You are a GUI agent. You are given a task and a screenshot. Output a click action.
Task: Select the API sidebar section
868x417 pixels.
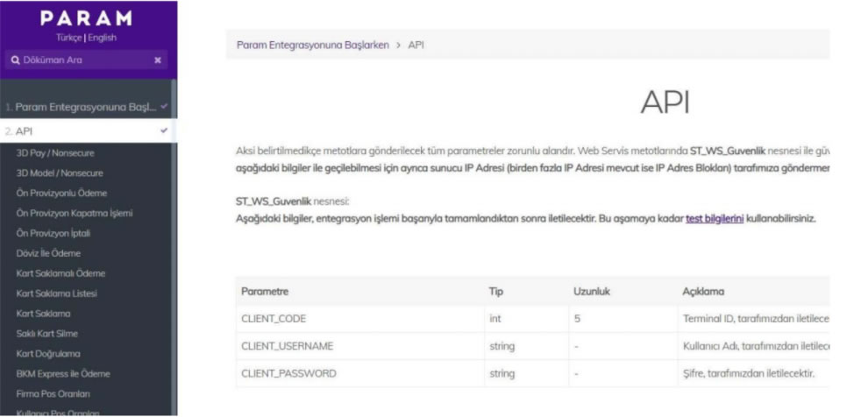pos(86,131)
